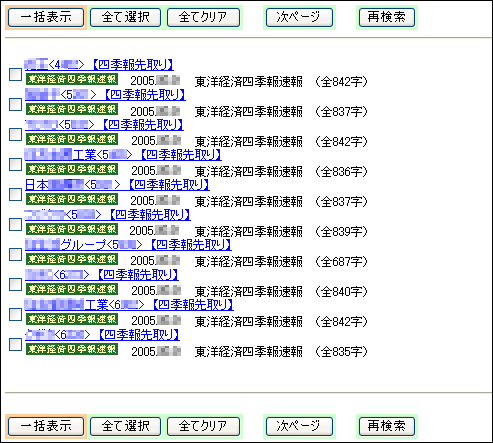Click the green badge under the 日本 article link
This screenshot has height=443, width=493.
[x=72, y=199]
